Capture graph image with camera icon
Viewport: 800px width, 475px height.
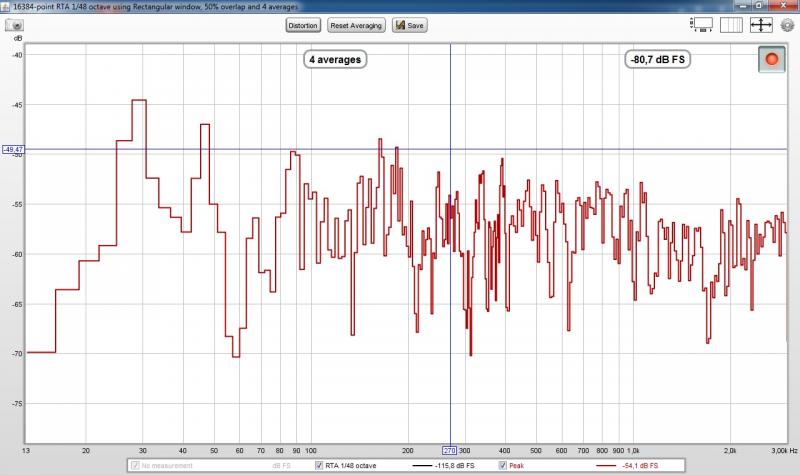pos(14,25)
